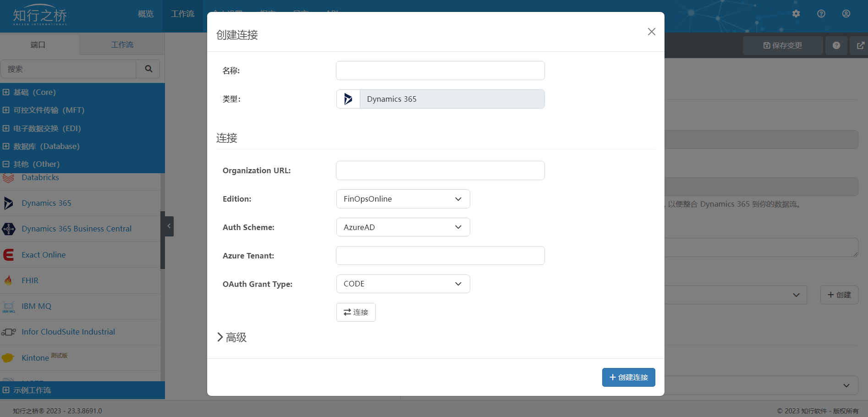Click the 创建 button in background panel
Viewport: 868px width, 417px height.
coord(839,295)
